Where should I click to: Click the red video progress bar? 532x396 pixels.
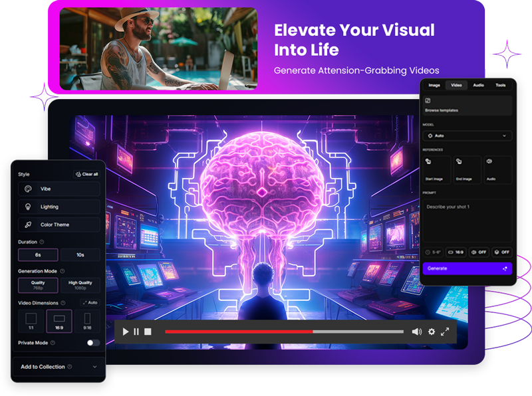coord(238,332)
